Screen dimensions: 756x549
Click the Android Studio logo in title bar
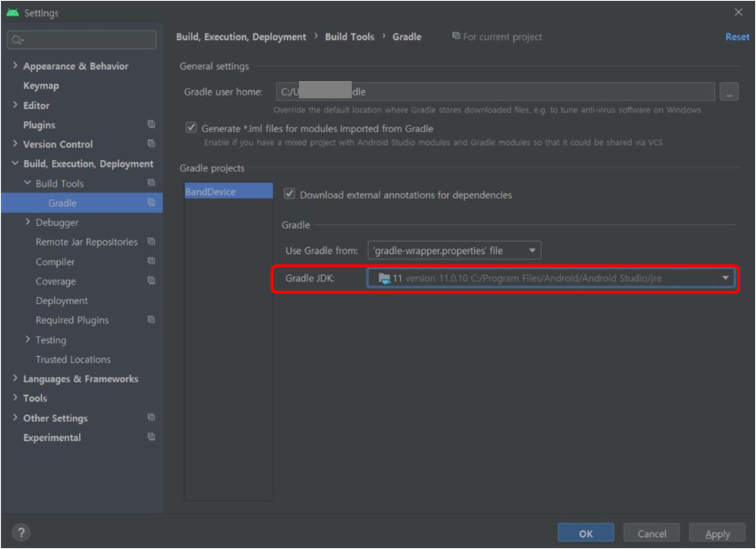pyautogui.click(x=13, y=13)
